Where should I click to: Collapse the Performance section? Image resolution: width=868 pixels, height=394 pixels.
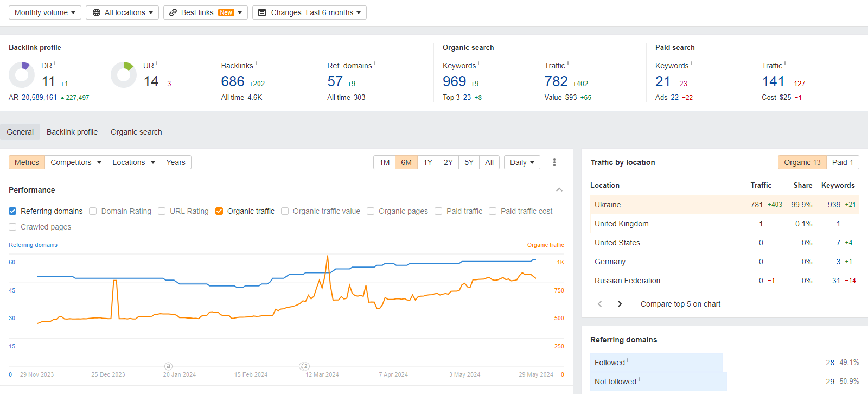559,190
